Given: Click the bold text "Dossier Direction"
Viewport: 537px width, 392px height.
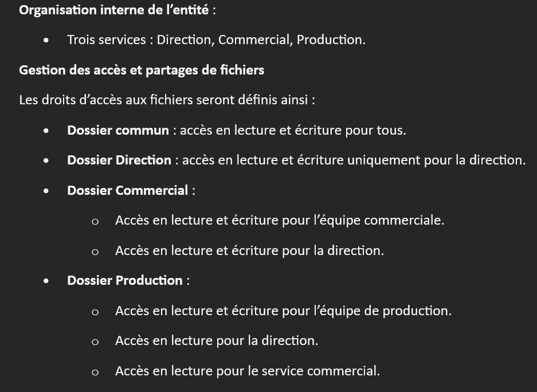Looking at the screenshot, I should click(x=119, y=160).
